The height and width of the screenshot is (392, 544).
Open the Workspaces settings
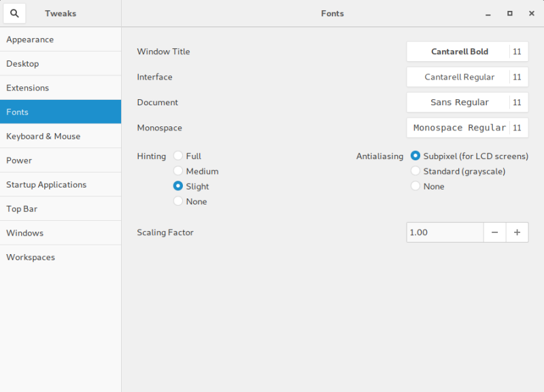(x=31, y=257)
